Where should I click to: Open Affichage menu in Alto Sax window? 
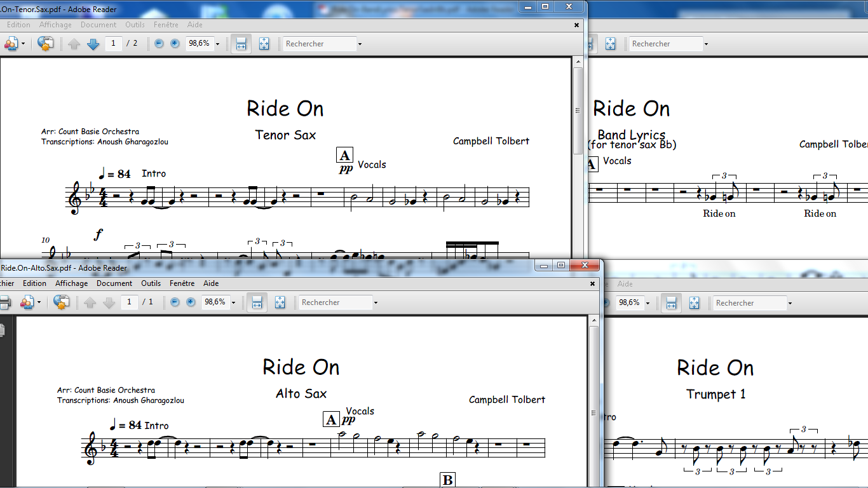point(71,283)
